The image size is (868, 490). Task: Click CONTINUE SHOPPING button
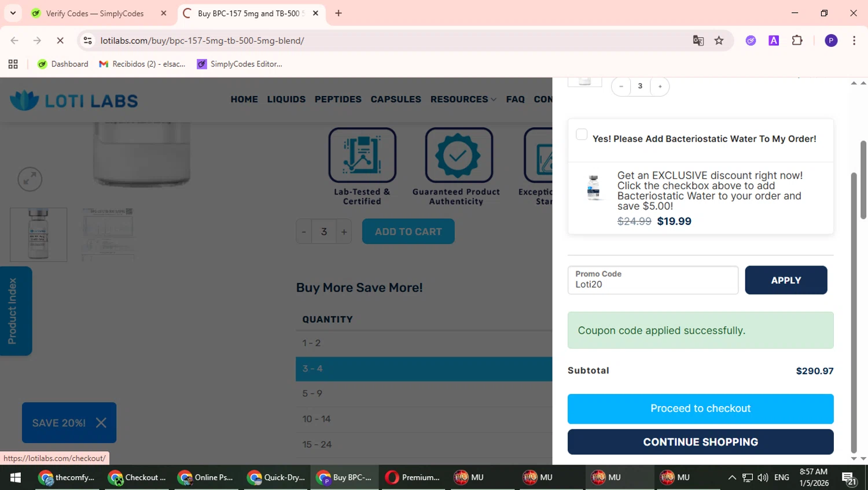pyautogui.click(x=700, y=442)
